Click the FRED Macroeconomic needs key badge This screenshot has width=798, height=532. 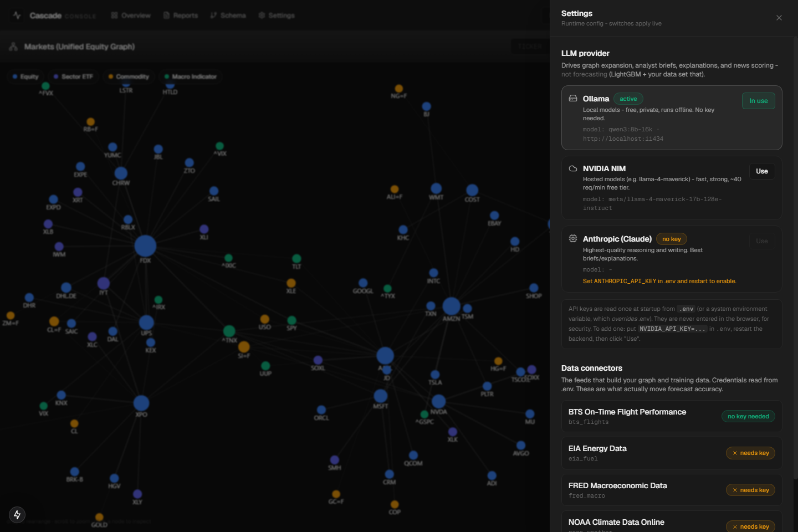click(x=750, y=490)
